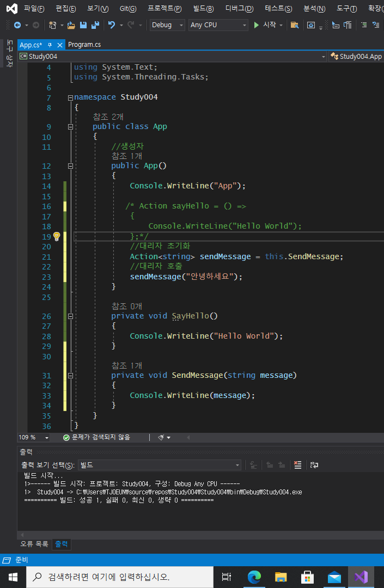This screenshot has width=384, height=588.
Task: Click the Live Share screen icon in toolbar
Action: [311, 25]
